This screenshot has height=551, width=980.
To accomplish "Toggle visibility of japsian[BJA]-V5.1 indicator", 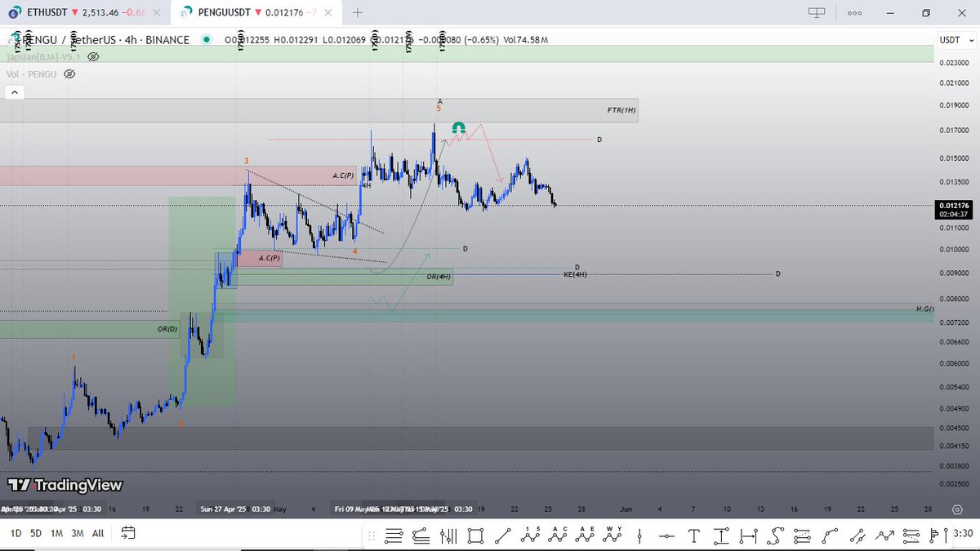I will tap(93, 57).
